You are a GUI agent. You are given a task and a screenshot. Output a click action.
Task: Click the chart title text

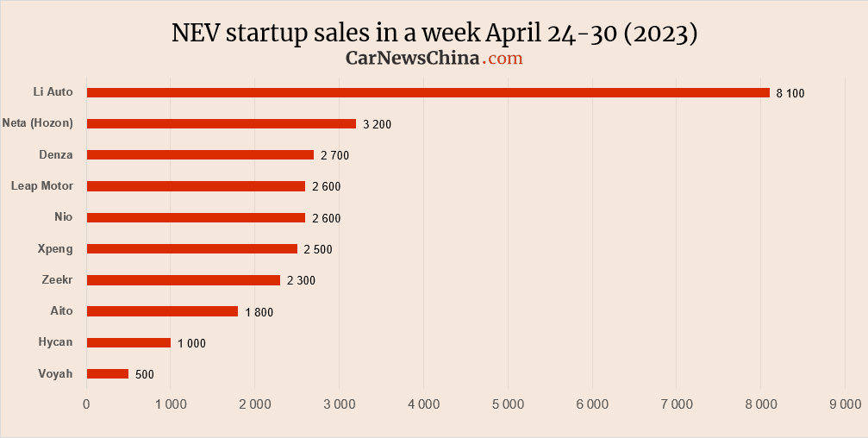pyautogui.click(x=434, y=32)
